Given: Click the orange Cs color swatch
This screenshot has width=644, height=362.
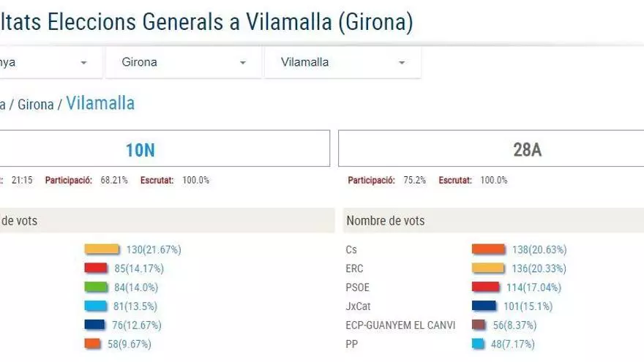Looking at the screenshot, I should (x=488, y=249).
